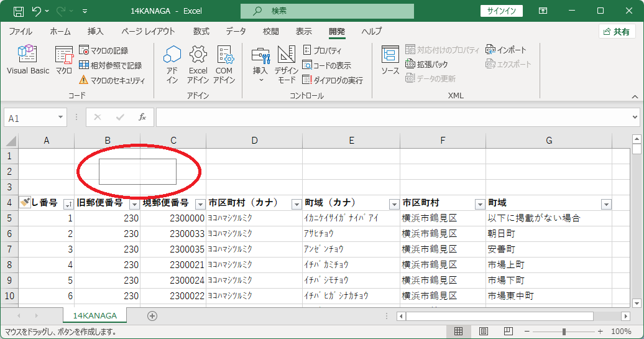Open filter dropdown for 市区町村（カナ）
644x339 pixels.
[x=297, y=204]
